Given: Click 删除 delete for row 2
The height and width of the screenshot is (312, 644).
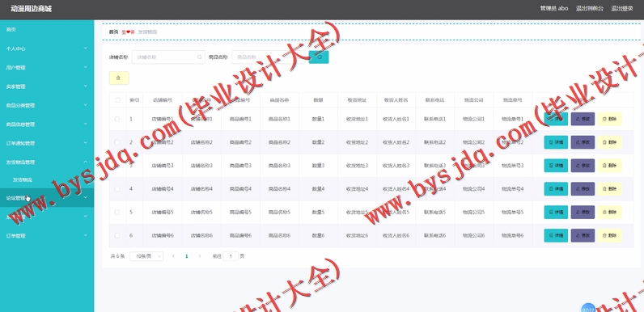Looking at the screenshot, I should pos(609,142).
